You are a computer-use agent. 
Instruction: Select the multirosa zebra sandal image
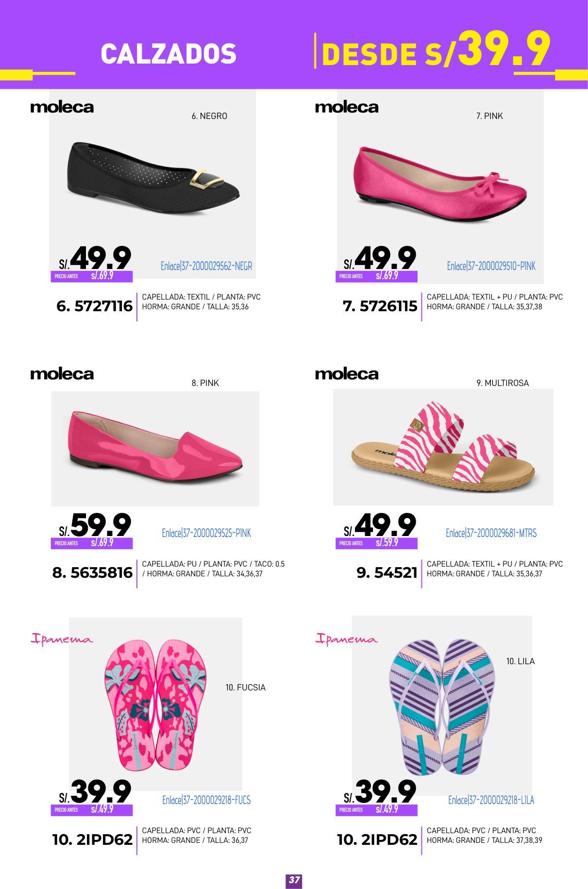pyautogui.click(x=443, y=447)
